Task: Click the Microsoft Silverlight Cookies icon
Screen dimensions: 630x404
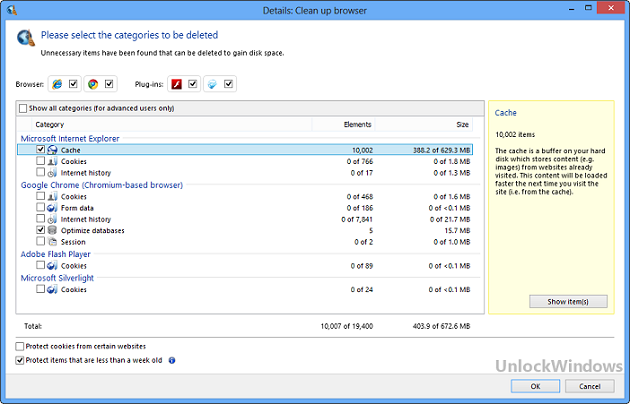Action: point(52,290)
